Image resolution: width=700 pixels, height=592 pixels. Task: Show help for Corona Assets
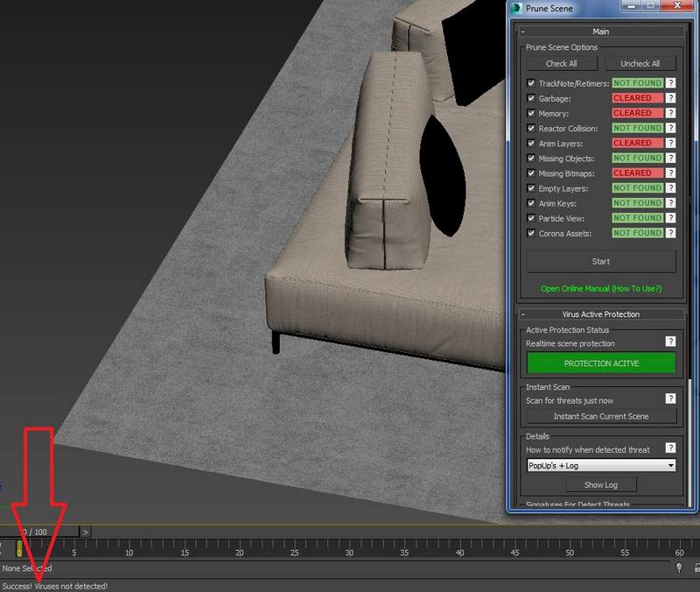(x=671, y=233)
